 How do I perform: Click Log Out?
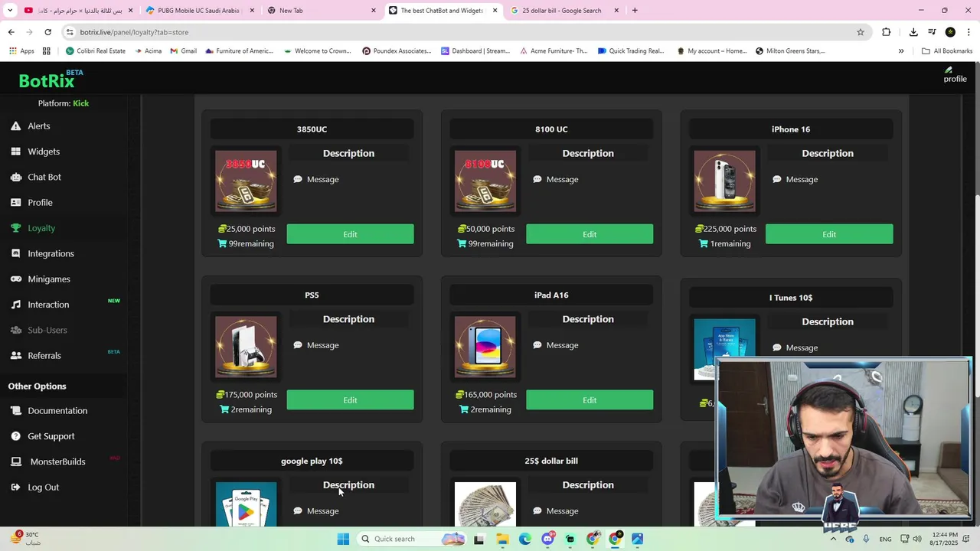43,487
